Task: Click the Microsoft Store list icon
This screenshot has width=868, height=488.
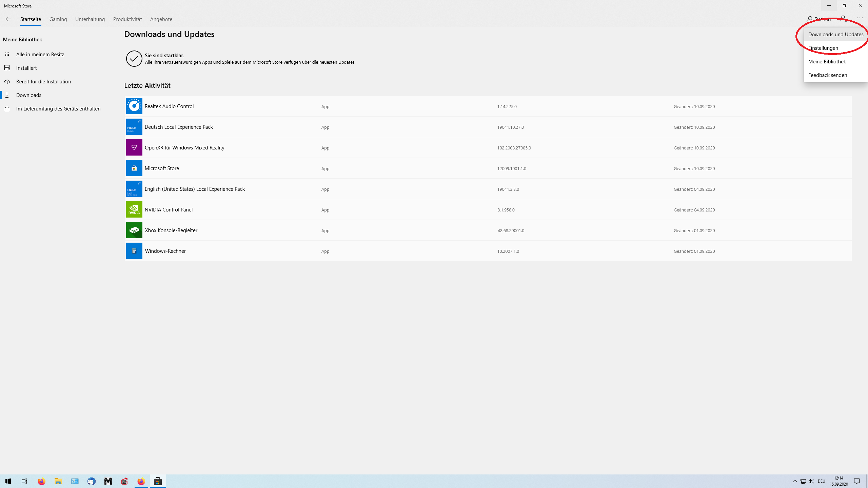Action: pyautogui.click(x=134, y=168)
